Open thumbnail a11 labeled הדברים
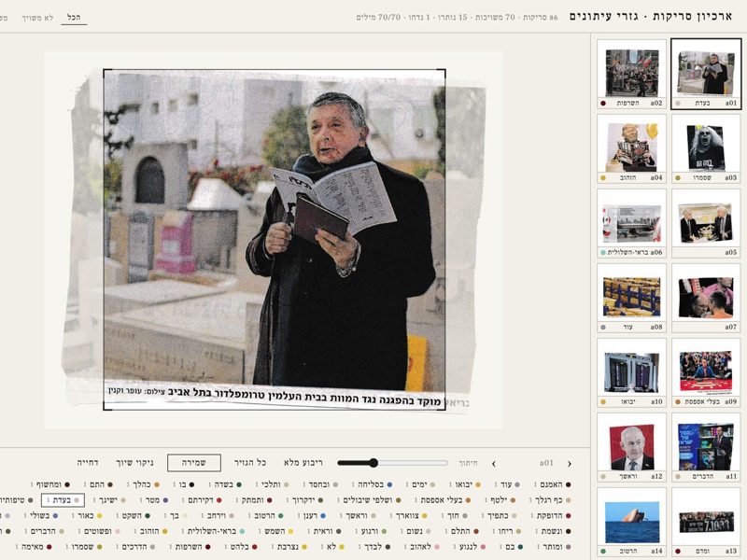This screenshot has height=560, width=747. pyautogui.click(x=706, y=448)
